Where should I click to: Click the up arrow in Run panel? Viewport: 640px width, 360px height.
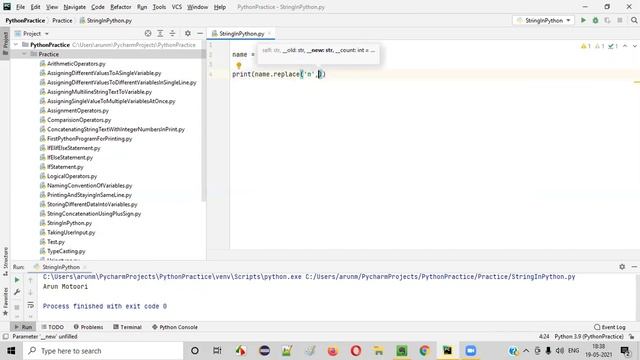point(30,280)
